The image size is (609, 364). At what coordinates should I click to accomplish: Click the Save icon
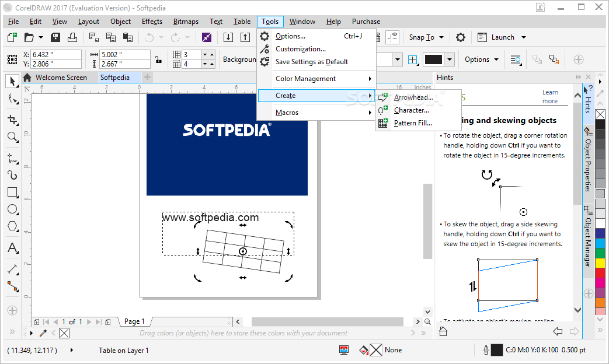point(55,37)
